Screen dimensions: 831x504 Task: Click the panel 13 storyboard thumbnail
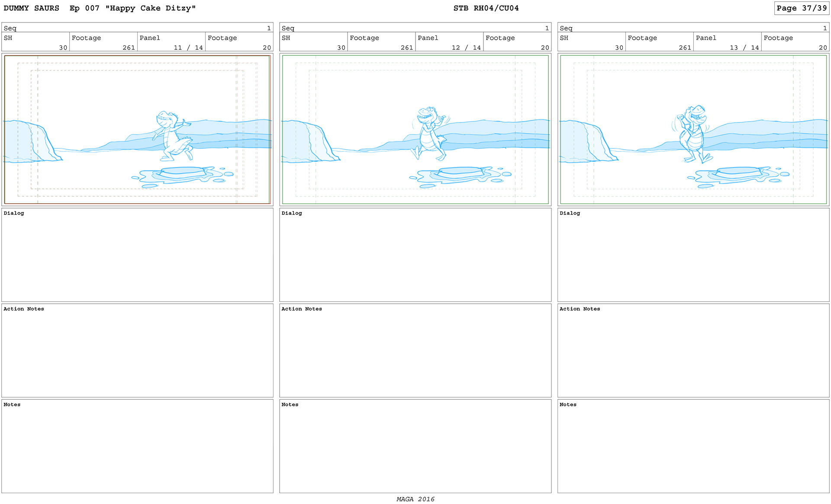coord(693,129)
